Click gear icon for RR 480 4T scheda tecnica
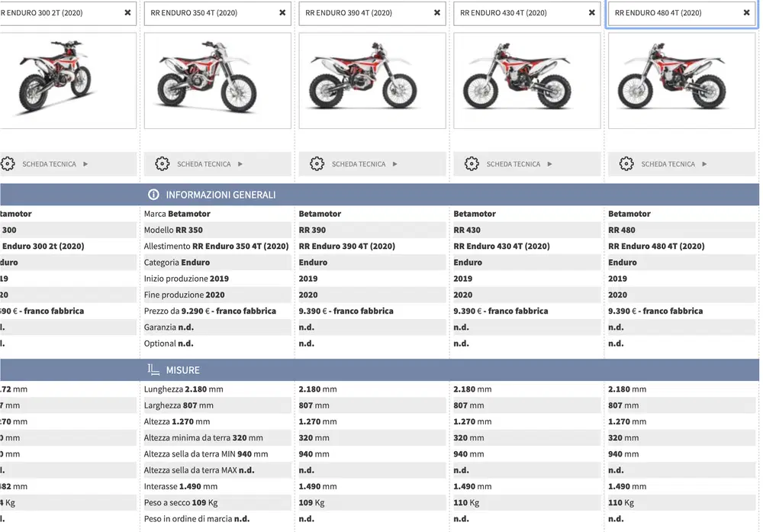This screenshot has width=763, height=532. (x=626, y=163)
